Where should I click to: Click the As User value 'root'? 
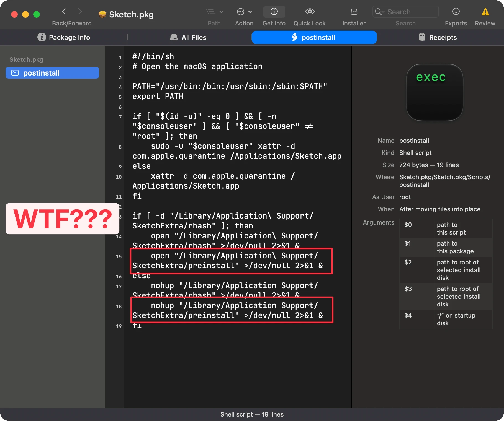point(405,197)
